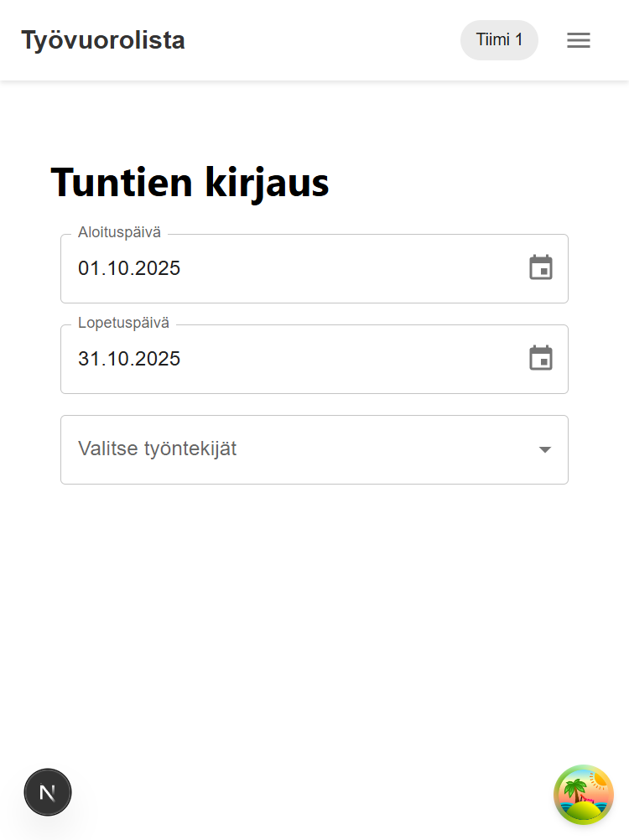
Task: Click the dark circular N avatar button
Action: coord(48,791)
